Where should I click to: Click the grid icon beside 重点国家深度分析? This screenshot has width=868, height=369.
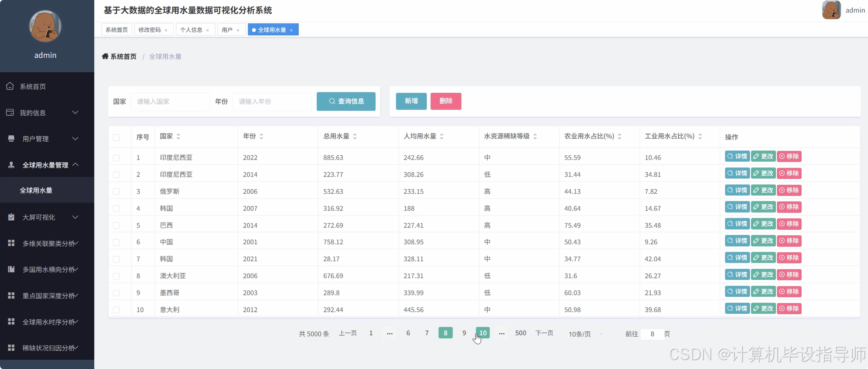(11, 296)
